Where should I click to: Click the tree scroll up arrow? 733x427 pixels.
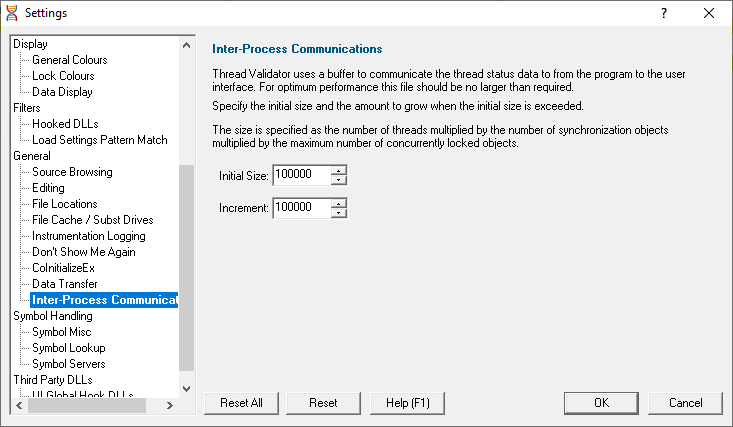pyautogui.click(x=187, y=45)
